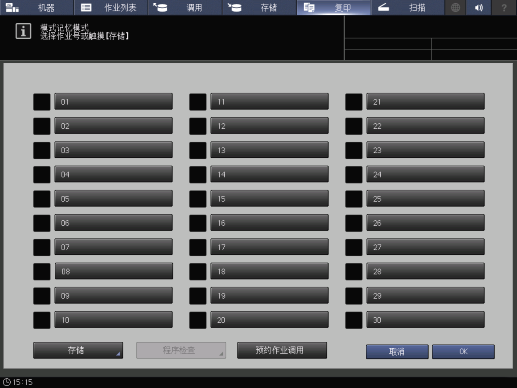Select the 复印 (Copy) tab
The height and width of the screenshot is (388, 517).
coord(334,7)
